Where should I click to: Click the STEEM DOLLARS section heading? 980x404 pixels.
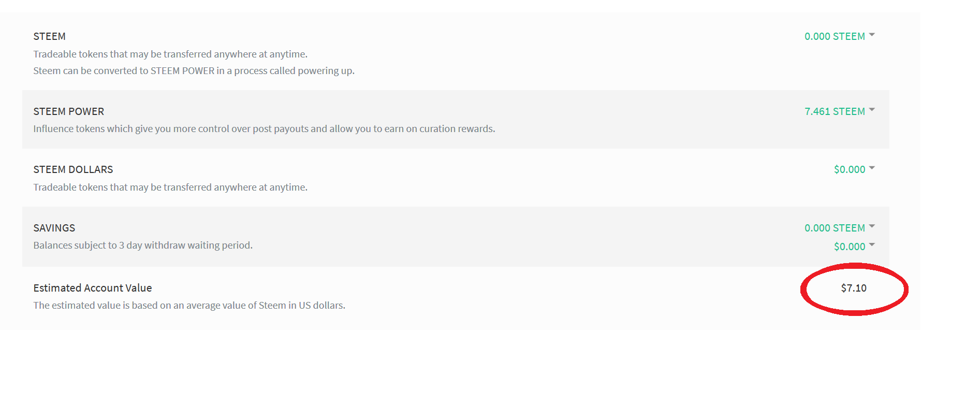tap(73, 169)
